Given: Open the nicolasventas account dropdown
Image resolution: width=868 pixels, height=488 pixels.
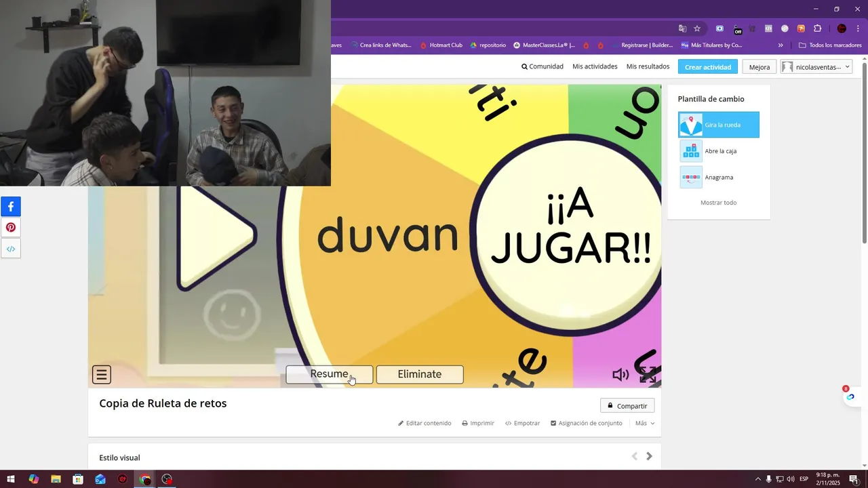Looking at the screenshot, I should 816,67.
